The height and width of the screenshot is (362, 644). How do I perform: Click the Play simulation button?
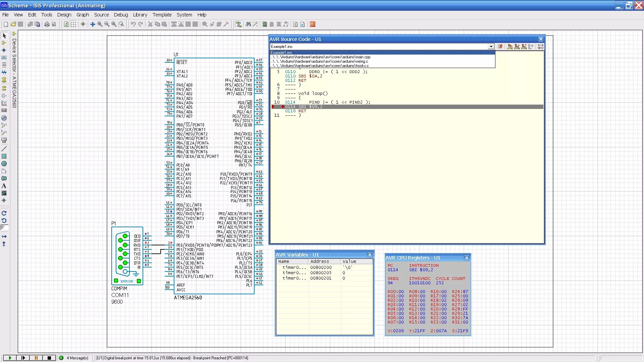(10, 358)
